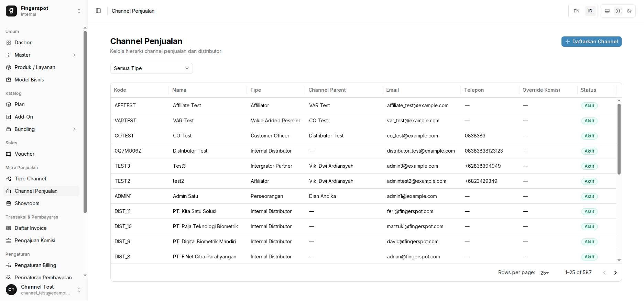Open Daftar Invoice menu item

(x=41, y=228)
